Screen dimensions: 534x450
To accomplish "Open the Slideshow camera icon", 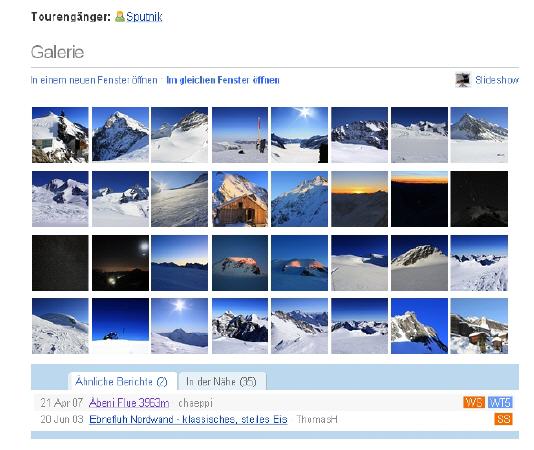I will (x=462, y=80).
